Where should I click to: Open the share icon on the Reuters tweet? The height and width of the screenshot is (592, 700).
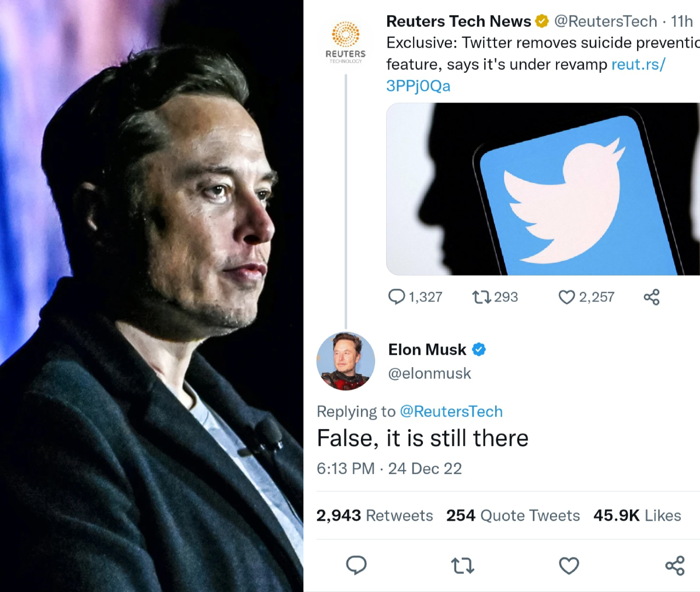[651, 297]
